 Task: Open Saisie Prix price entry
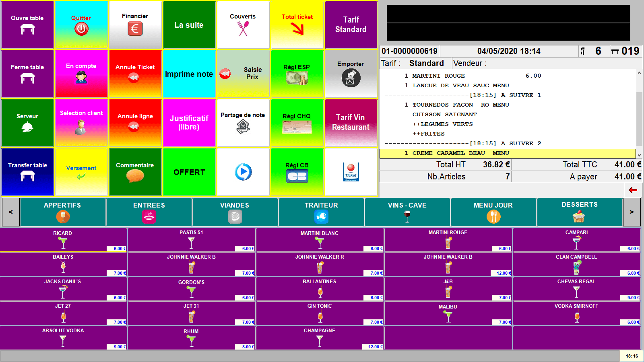click(x=243, y=74)
